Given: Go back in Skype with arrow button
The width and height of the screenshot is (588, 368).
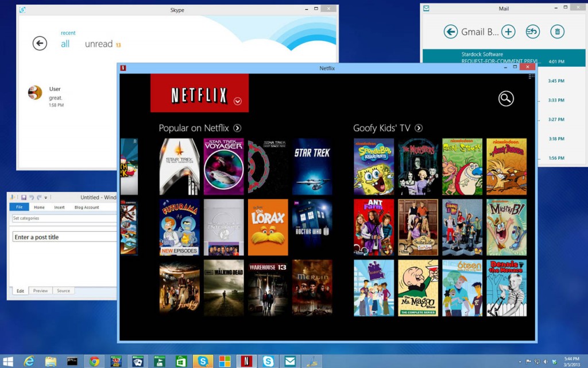Looking at the screenshot, I should 40,44.
